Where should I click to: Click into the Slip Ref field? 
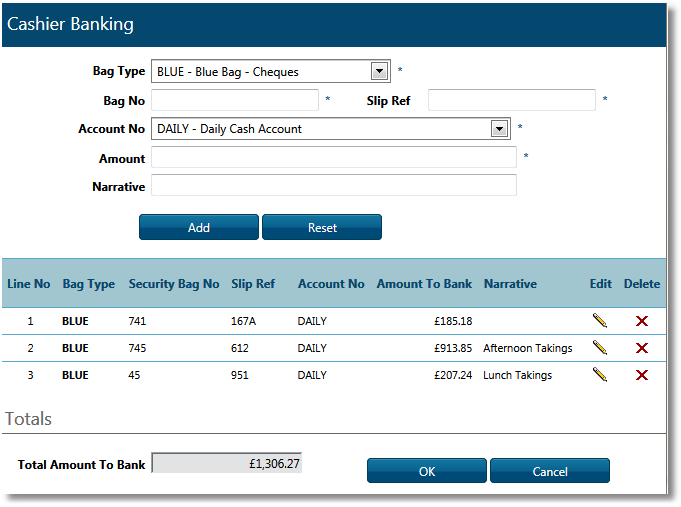(x=512, y=100)
